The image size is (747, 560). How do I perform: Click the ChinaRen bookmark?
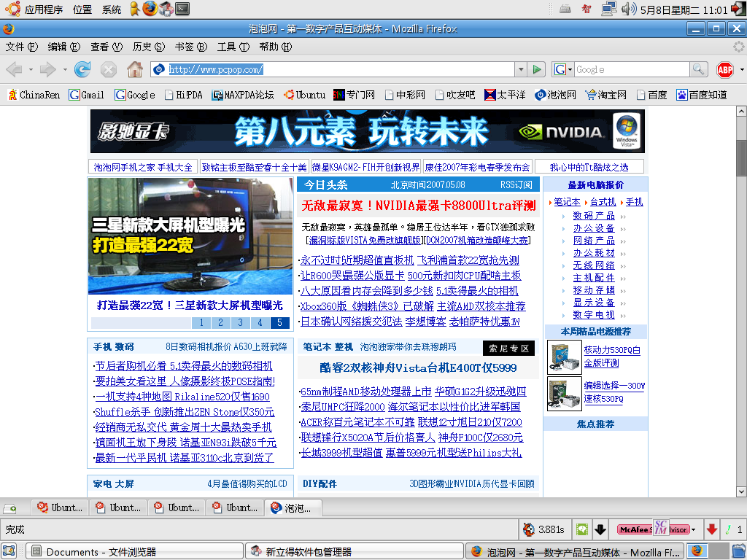(x=34, y=95)
